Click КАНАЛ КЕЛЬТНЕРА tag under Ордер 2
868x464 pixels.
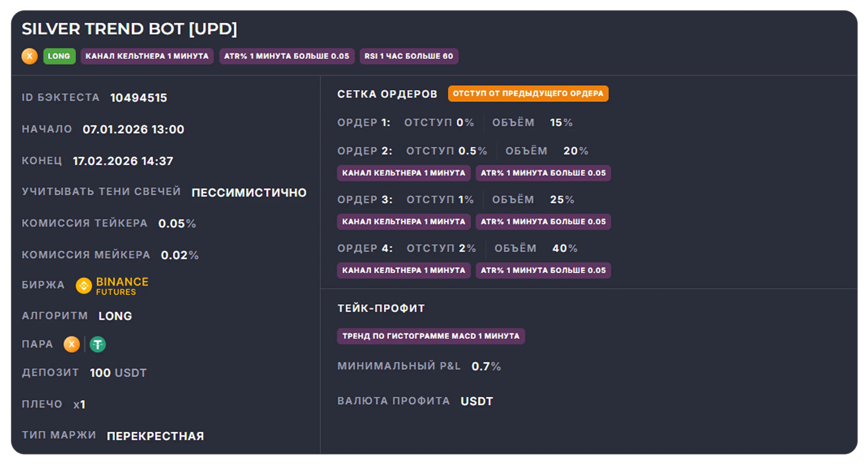point(404,173)
